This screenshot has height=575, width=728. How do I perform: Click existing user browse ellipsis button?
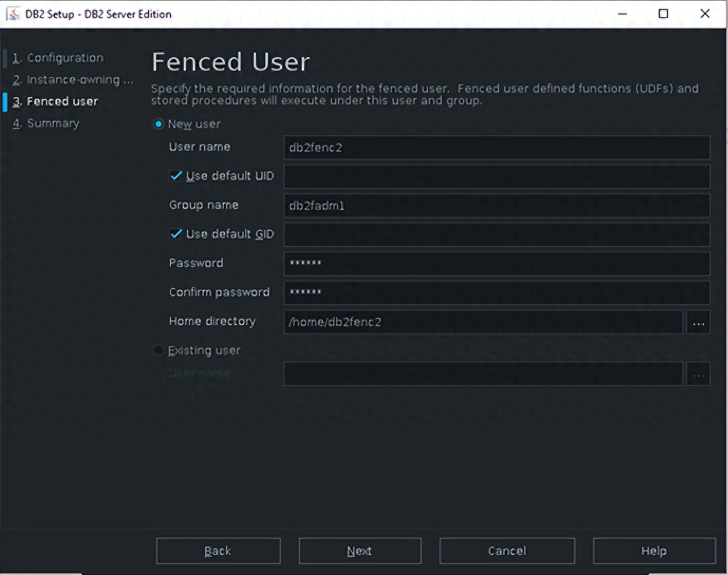(x=698, y=374)
